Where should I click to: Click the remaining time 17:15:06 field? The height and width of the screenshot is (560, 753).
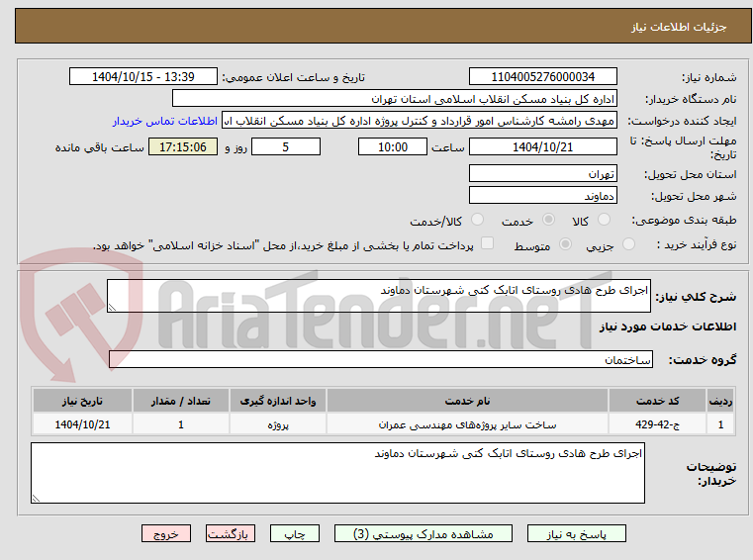[182, 146]
